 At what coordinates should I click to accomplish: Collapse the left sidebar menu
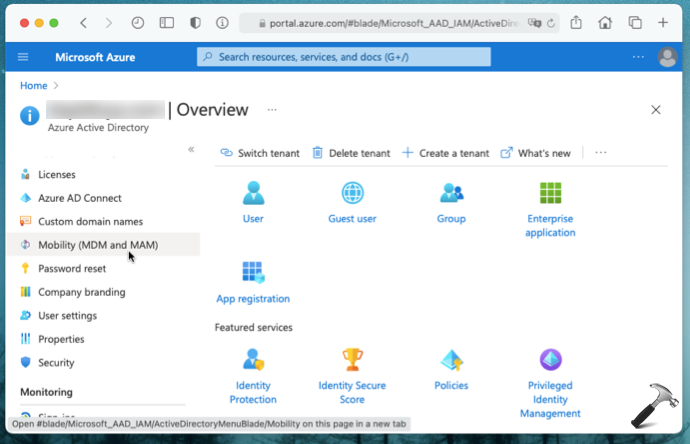(x=191, y=149)
